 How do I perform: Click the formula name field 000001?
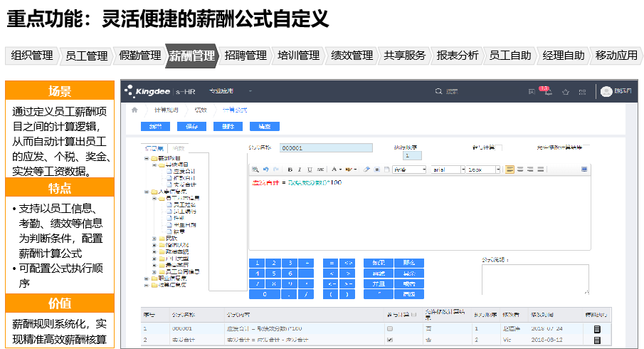click(x=326, y=148)
